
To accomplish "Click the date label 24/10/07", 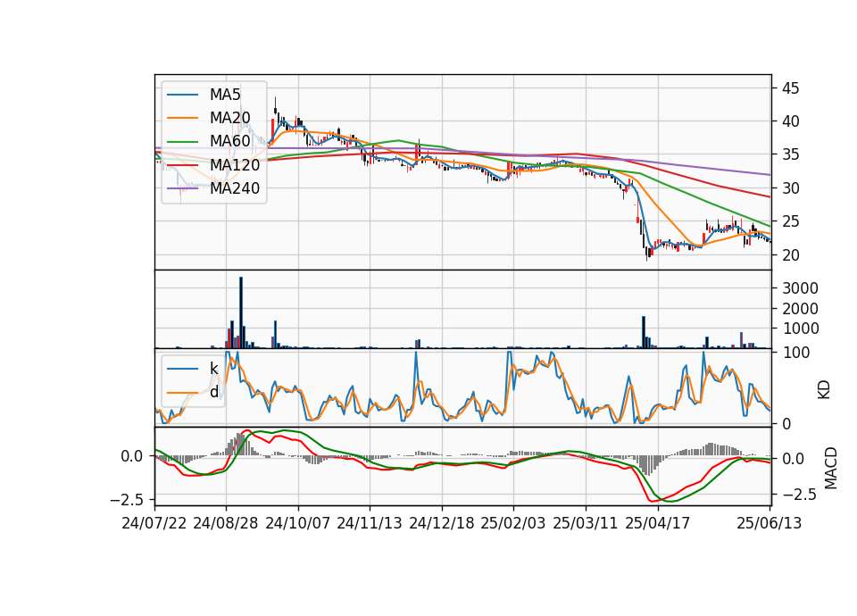I will click(298, 523).
